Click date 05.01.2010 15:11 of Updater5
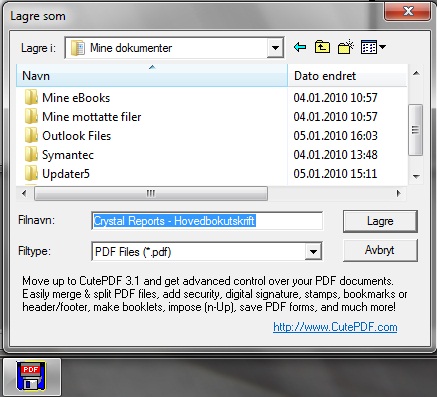Viewport: 437px width, 397px height. pyautogui.click(x=335, y=174)
